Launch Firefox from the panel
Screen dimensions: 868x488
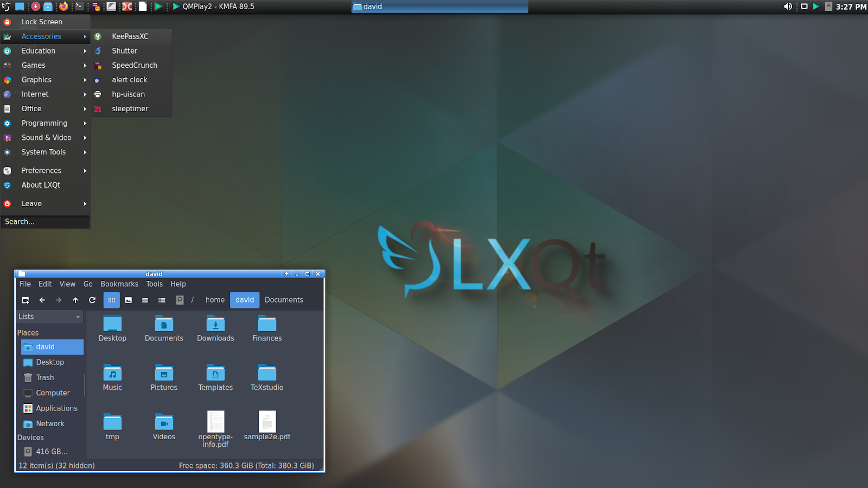[63, 7]
